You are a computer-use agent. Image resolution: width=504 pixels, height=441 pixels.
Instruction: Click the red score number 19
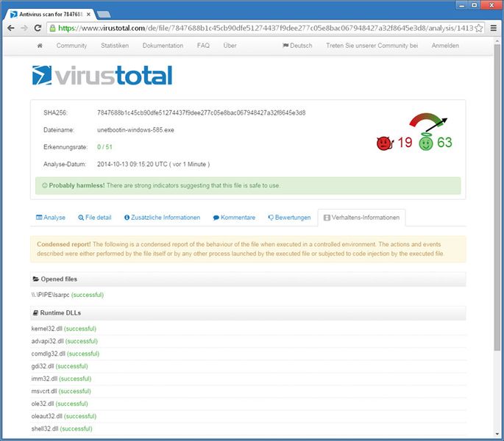click(x=405, y=143)
